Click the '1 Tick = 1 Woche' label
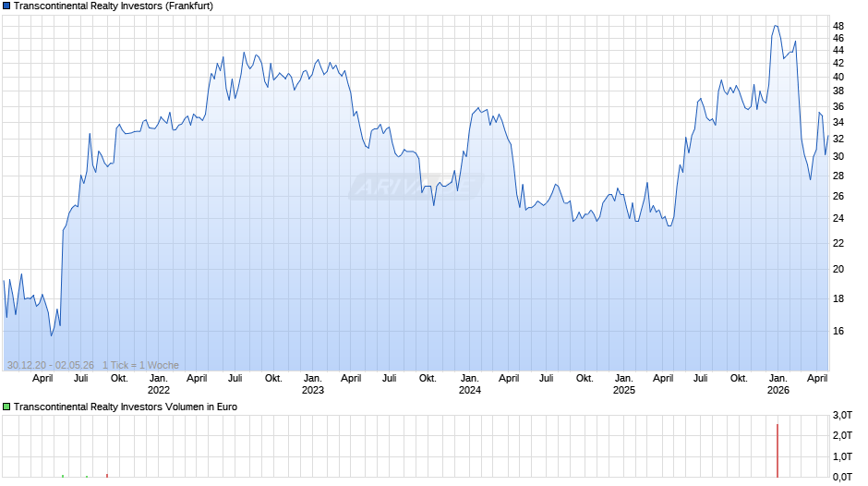Viewport: 868px width, 486px height. pos(140,365)
